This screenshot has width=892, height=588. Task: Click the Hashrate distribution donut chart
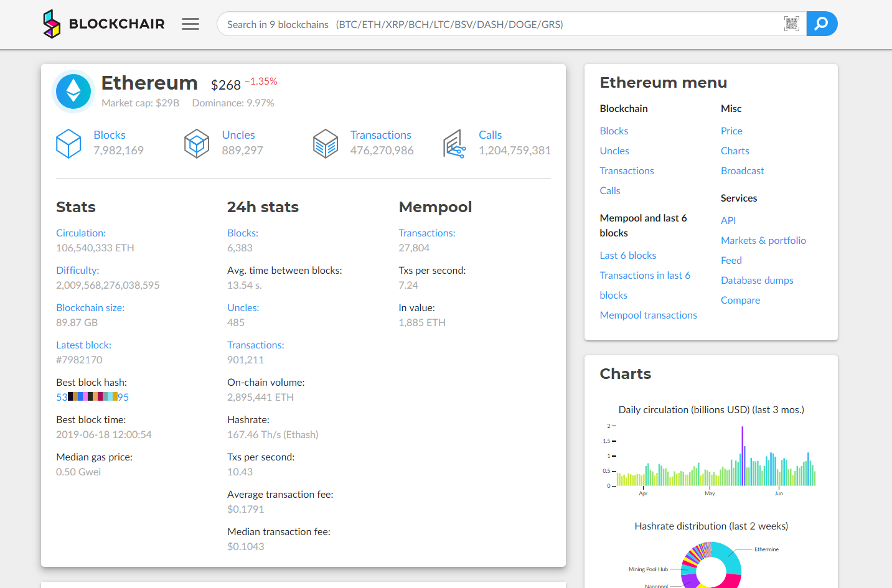711,565
